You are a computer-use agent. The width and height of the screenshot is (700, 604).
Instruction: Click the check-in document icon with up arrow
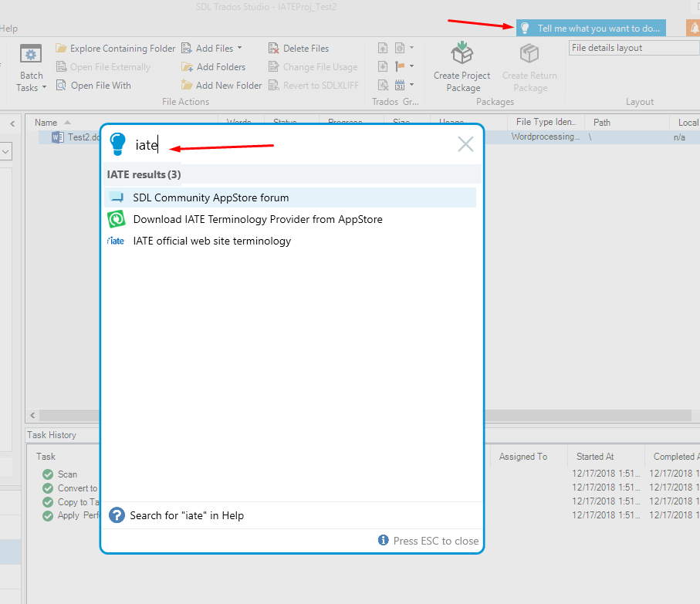click(383, 48)
